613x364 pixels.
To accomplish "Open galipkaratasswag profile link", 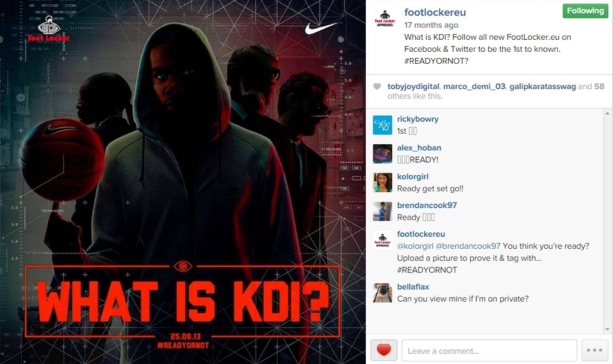I will pyautogui.click(x=543, y=87).
